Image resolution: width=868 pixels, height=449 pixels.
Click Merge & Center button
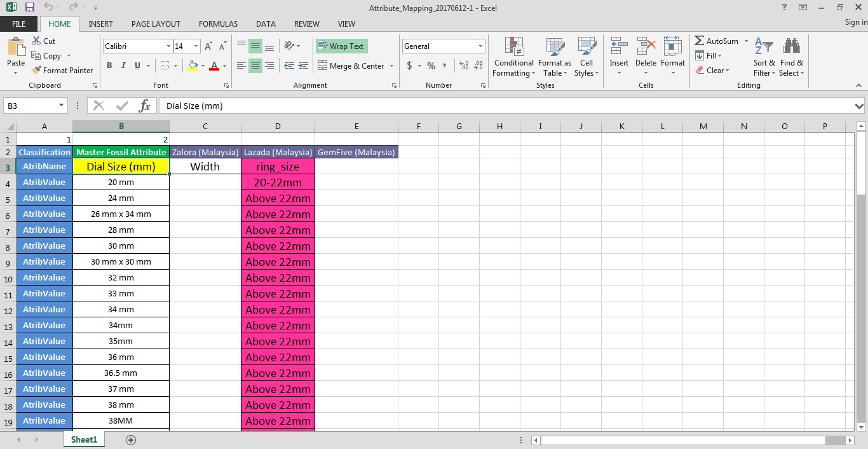pyautogui.click(x=351, y=66)
